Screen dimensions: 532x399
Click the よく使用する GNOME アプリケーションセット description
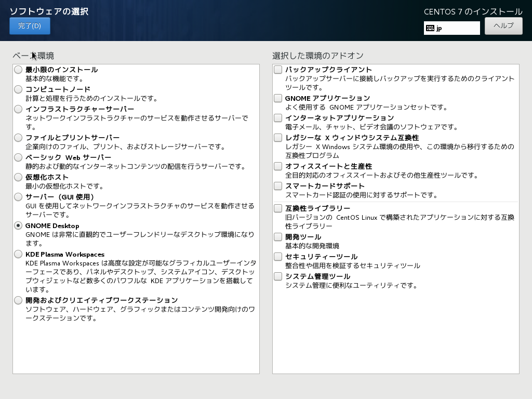(x=366, y=107)
